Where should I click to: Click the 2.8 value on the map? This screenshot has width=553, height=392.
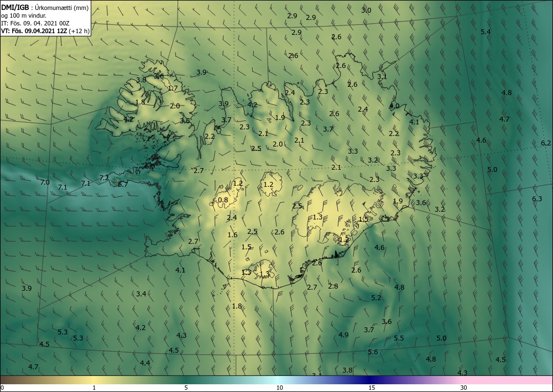(333, 286)
